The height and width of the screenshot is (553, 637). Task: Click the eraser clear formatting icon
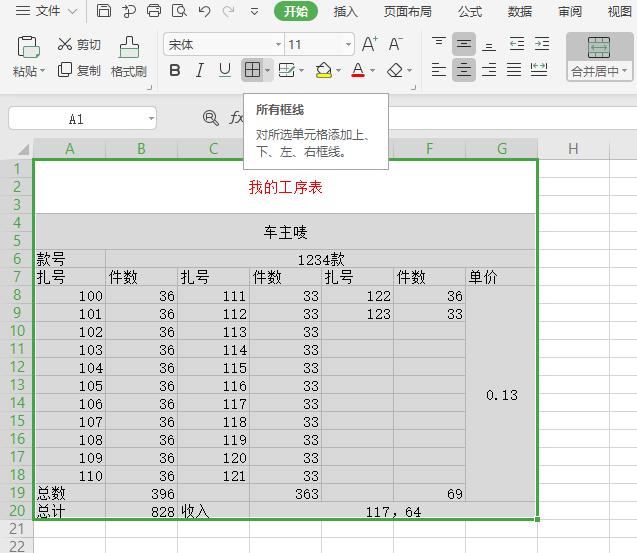pos(394,71)
